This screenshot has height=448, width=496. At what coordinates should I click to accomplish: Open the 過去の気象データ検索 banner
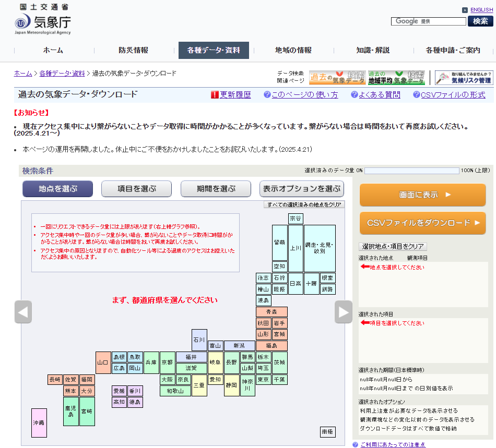click(x=337, y=77)
